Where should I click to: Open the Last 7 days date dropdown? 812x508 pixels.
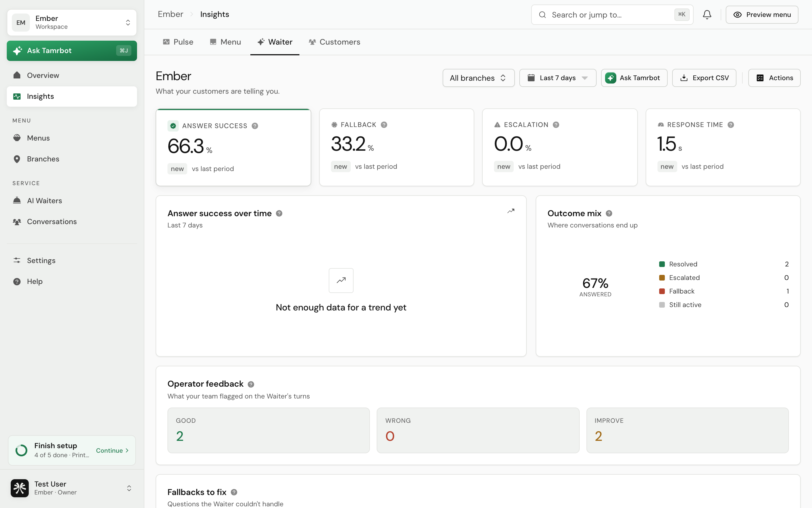558,78
